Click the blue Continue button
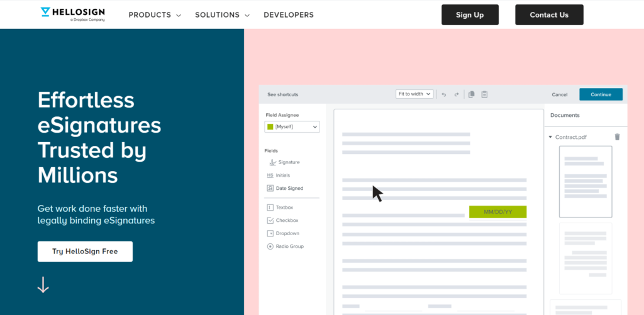Screen dimensions: 644x315 601,94
